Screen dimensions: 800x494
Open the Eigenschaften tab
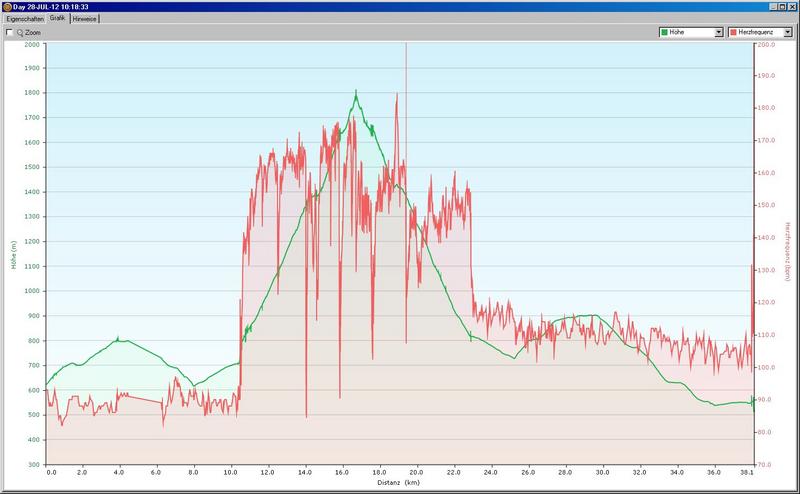[x=25, y=19]
